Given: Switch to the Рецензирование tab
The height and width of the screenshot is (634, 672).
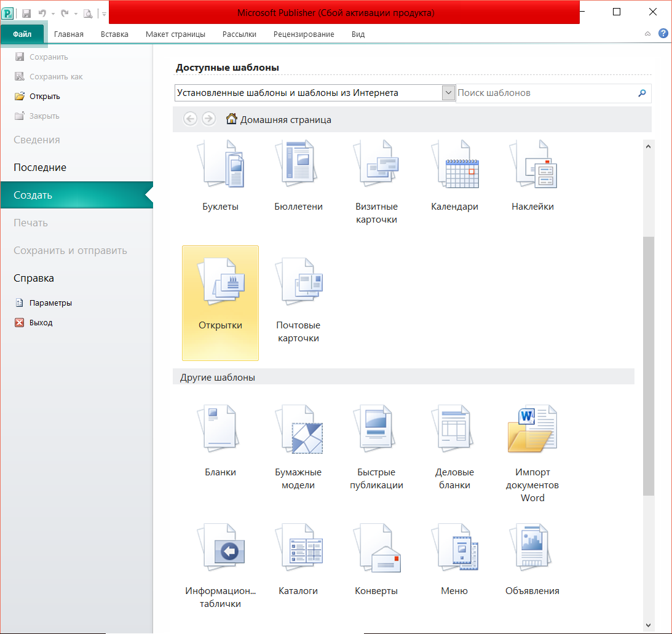Looking at the screenshot, I should click(x=304, y=34).
